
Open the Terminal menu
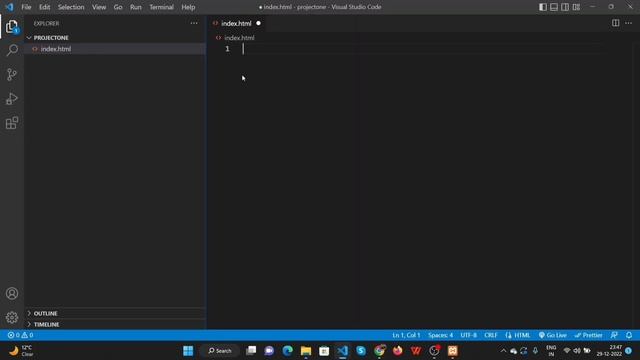161,7
